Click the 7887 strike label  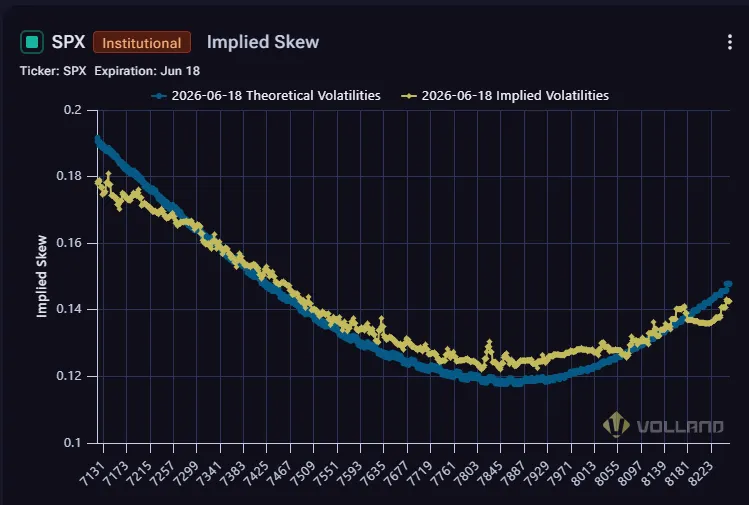coord(514,473)
